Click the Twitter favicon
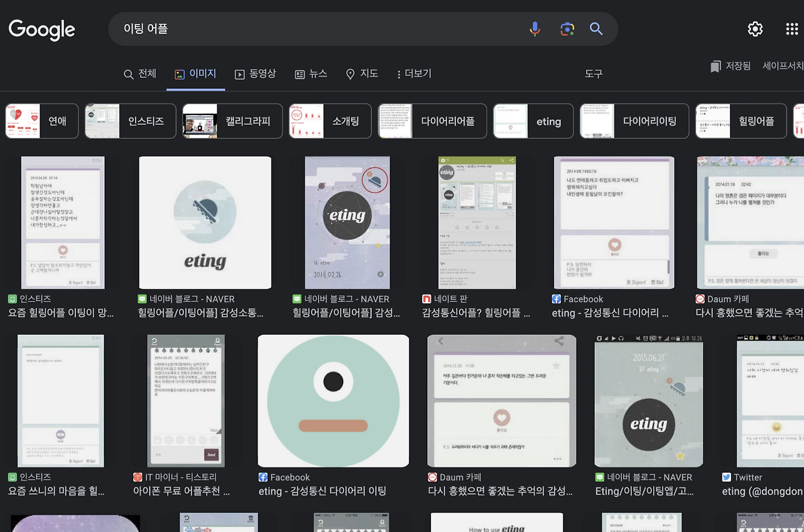 point(727,477)
